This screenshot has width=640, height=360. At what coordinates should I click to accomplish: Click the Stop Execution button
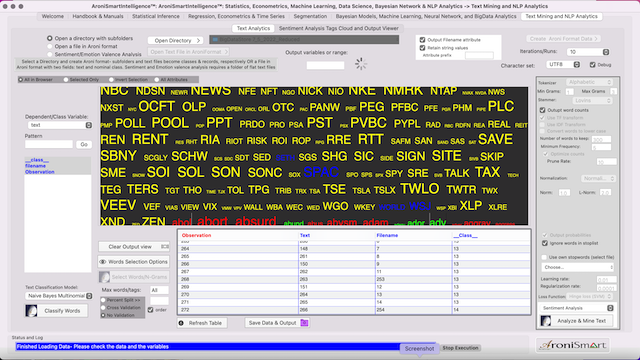pyautogui.click(x=460, y=348)
